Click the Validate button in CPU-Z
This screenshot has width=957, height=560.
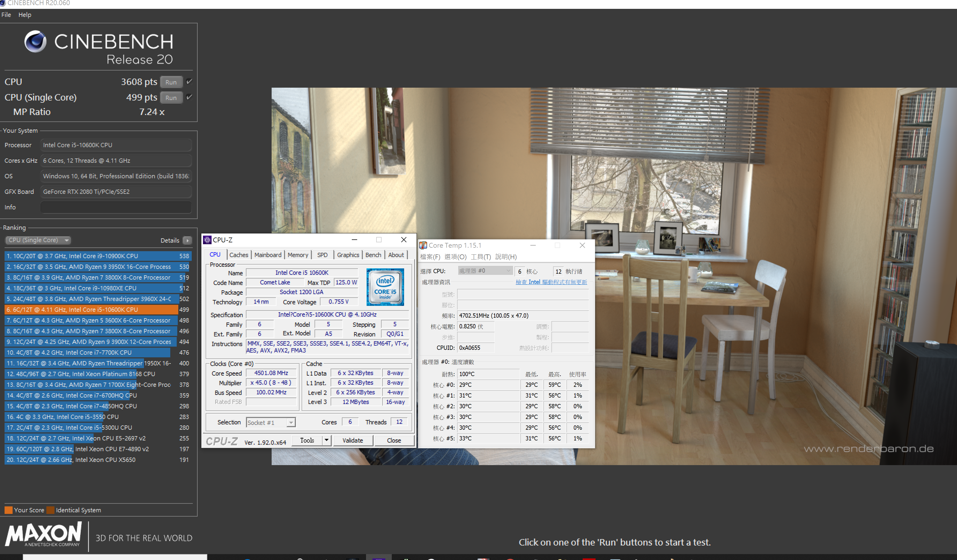(353, 440)
